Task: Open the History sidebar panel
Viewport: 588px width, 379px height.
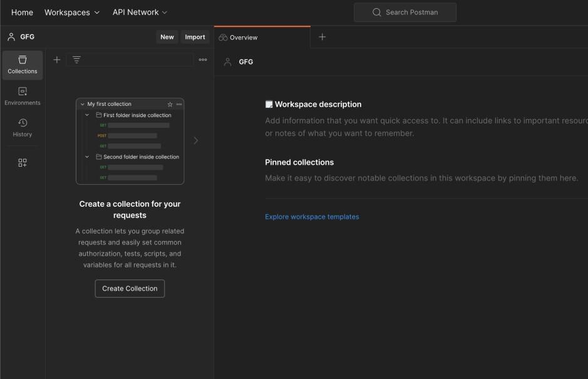Action: [23, 127]
